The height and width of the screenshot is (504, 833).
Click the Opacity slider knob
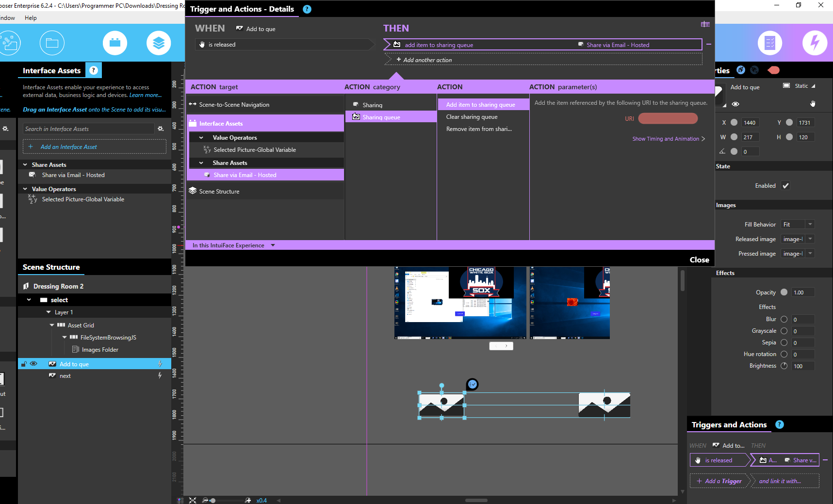(x=784, y=293)
